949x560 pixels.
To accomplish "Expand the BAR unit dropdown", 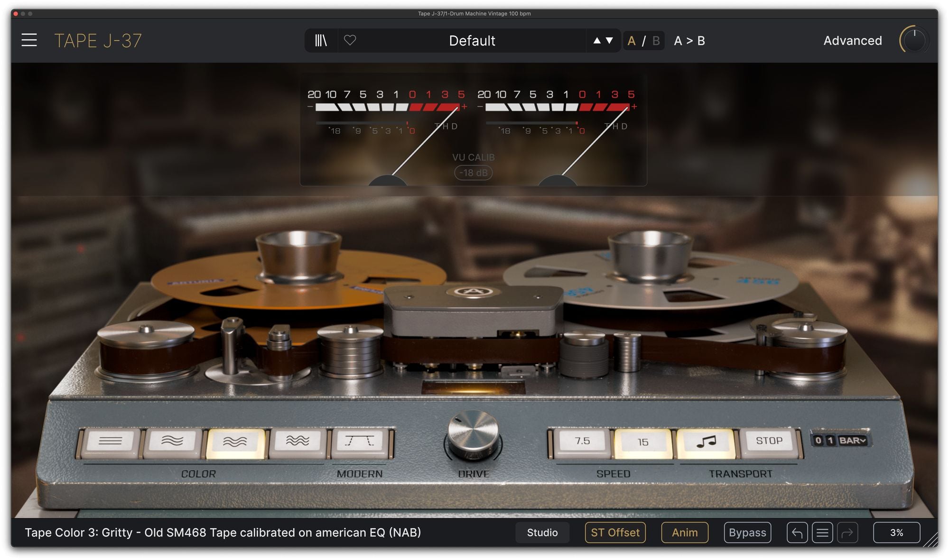I will pos(853,441).
